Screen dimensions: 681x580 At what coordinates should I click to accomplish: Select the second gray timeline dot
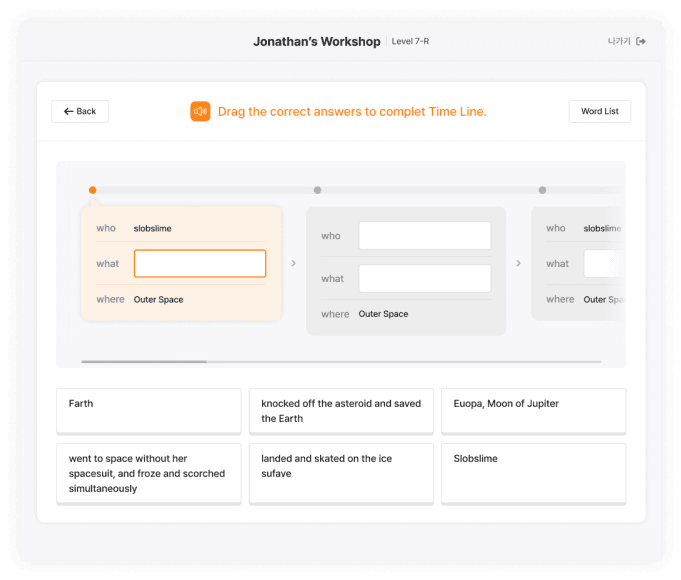317,190
